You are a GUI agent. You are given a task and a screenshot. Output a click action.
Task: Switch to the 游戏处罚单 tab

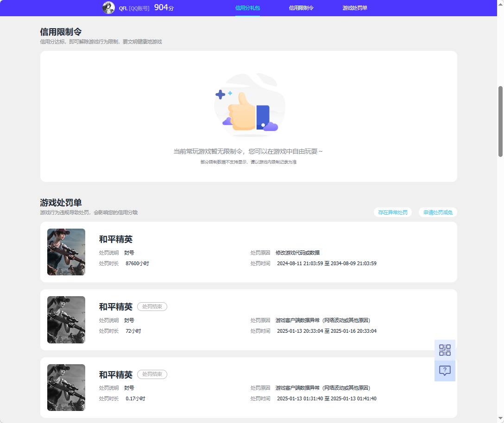tap(354, 8)
